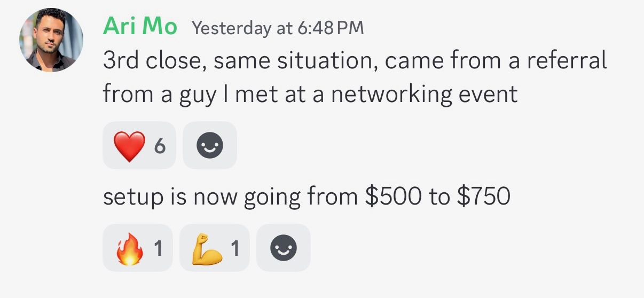
Task: Click the Ari Mo username
Action: 140,26
